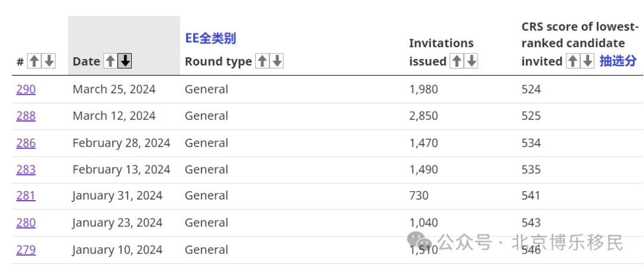
Task: Sort # column ascending with up arrow
Action: click(35, 61)
